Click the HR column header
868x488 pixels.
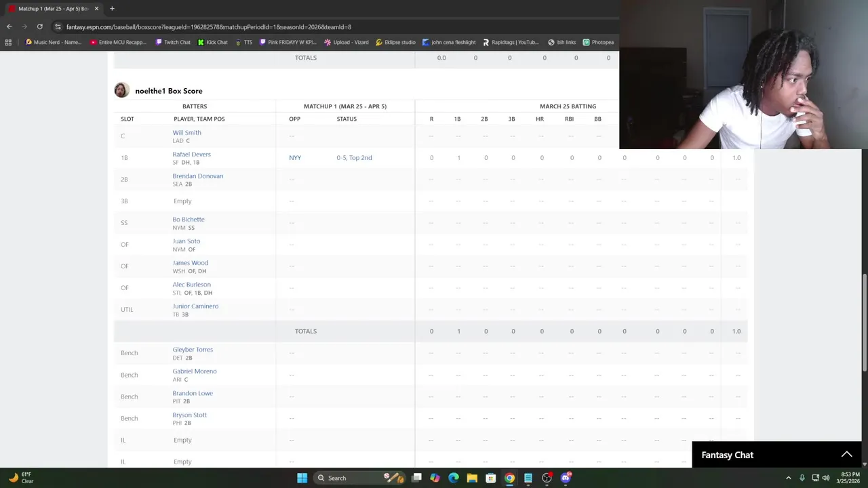coord(539,119)
